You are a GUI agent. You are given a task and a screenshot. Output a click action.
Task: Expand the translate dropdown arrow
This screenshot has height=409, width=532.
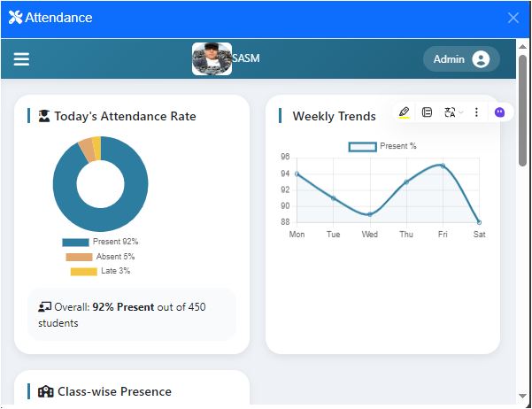[x=461, y=112]
